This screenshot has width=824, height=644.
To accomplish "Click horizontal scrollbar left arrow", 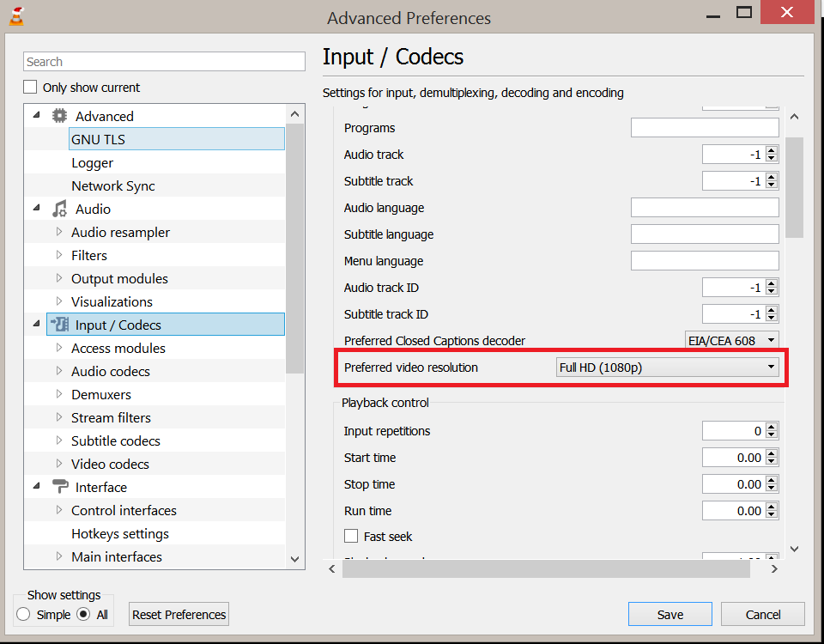I will (x=332, y=568).
